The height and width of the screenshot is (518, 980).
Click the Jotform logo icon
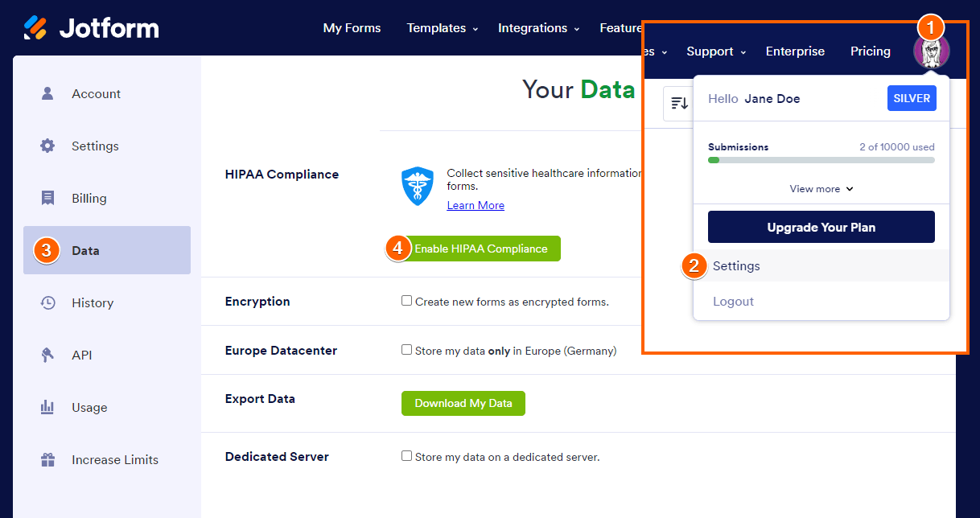[36, 28]
